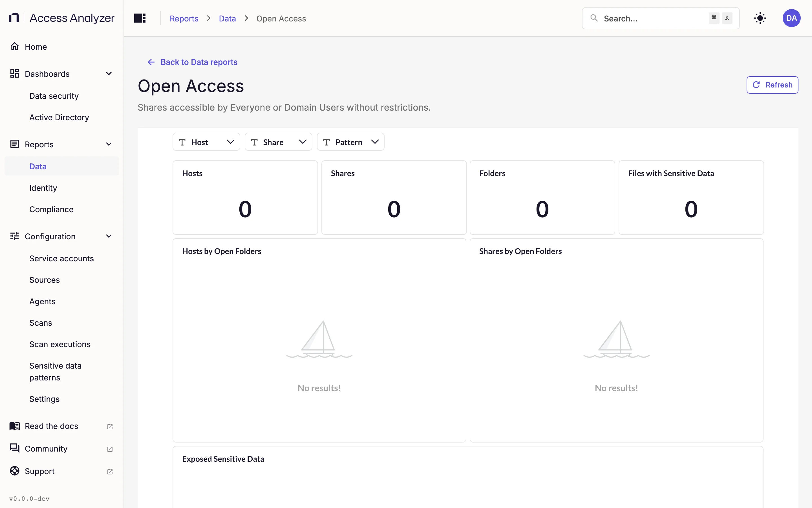
Task: Click the Dashboards grid icon
Action: pos(14,74)
